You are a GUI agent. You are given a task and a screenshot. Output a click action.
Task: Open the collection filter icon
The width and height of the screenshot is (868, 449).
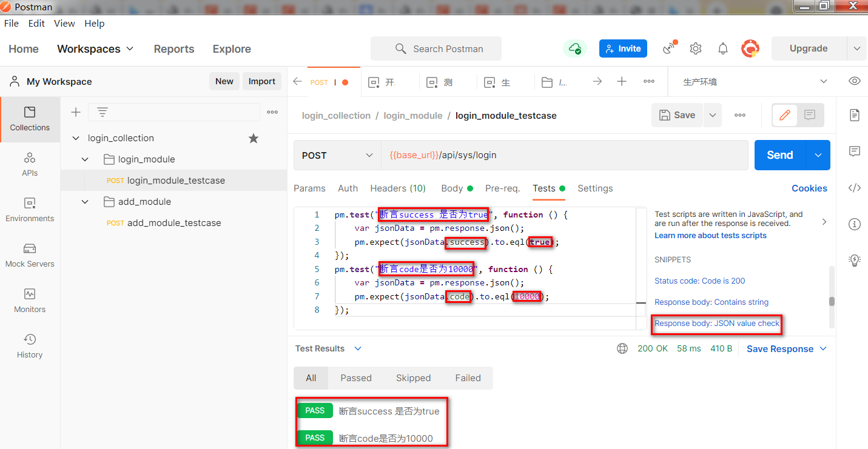pyautogui.click(x=103, y=112)
